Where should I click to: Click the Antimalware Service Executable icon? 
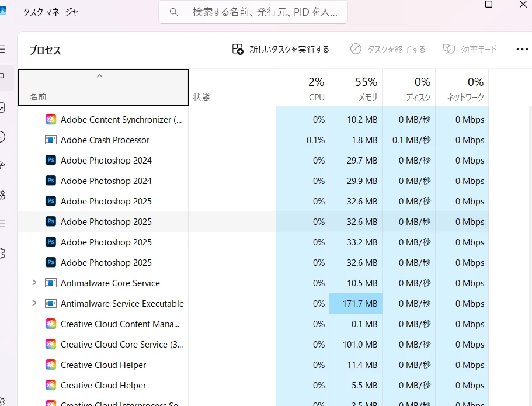pos(51,303)
